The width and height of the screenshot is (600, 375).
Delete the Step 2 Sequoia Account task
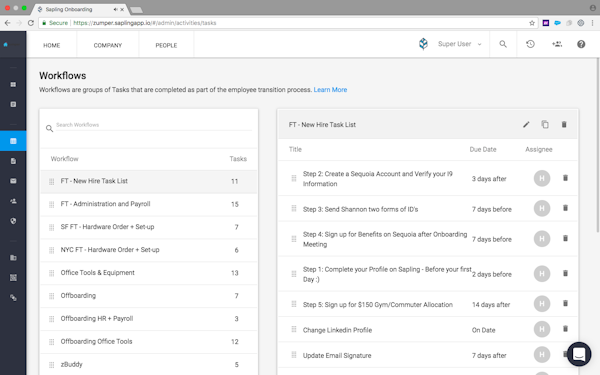[565, 178]
